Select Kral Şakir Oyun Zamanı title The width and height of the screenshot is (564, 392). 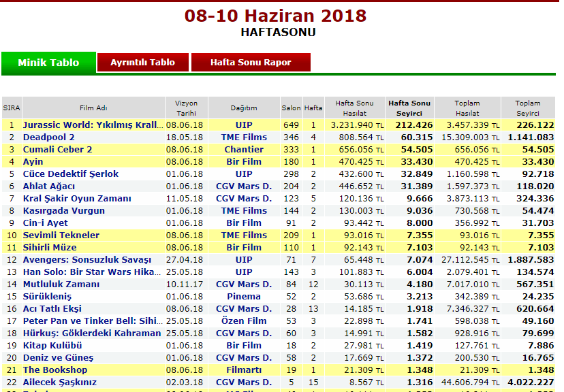pyautogui.click(x=77, y=199)
